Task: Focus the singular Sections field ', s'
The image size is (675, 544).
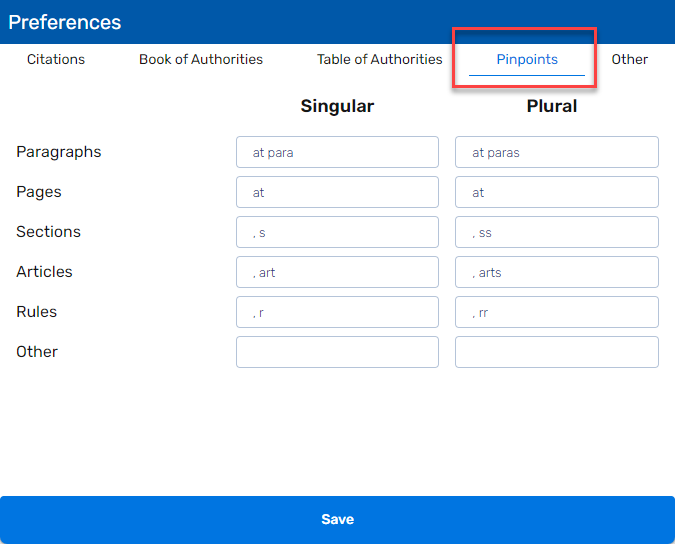Action: point(338,232)
